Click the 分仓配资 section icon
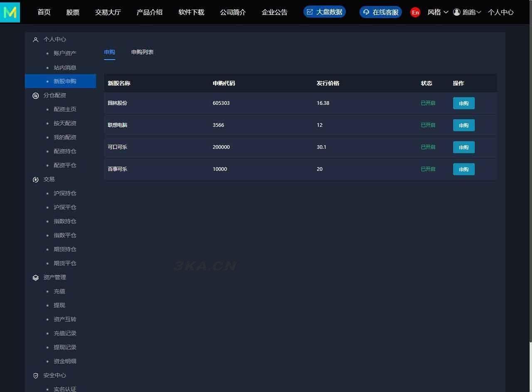The width and height of the screenshot is (532, 392). click(35, 95)
